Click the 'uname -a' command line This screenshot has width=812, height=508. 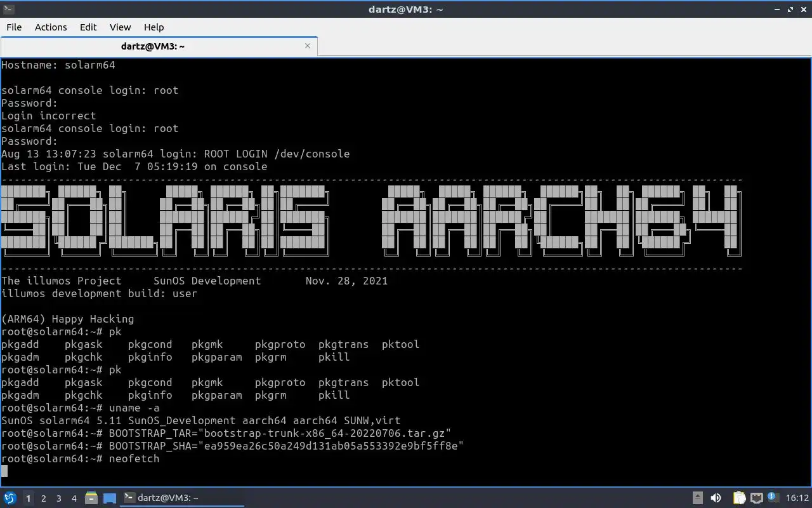(81, 408)
